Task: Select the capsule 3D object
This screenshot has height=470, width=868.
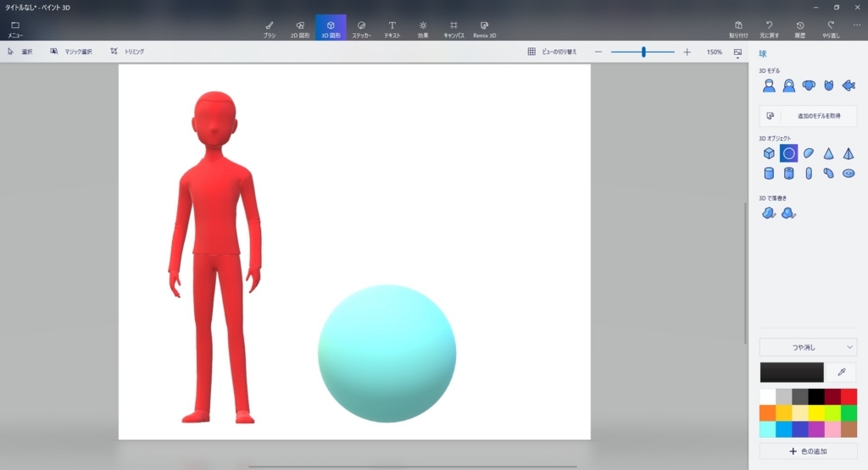Action: click(x=809, y=174)
